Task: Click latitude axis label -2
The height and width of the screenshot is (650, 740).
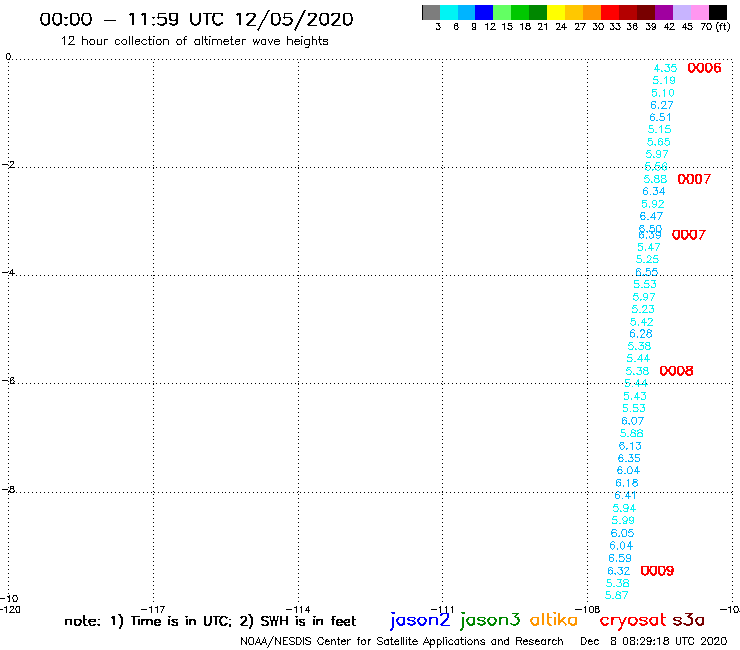Action: coord(8,164)
